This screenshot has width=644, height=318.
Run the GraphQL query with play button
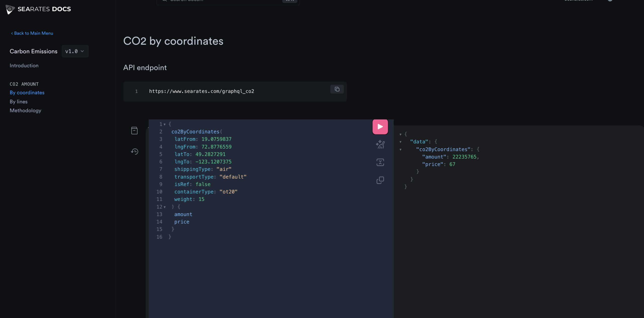[380, 126]
